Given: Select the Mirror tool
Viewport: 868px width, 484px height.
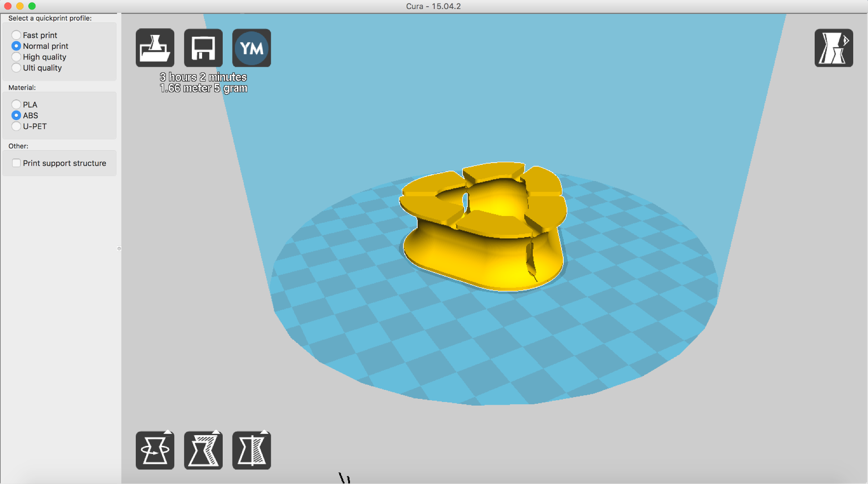Looking at the screenshot, I should (251, 450).
